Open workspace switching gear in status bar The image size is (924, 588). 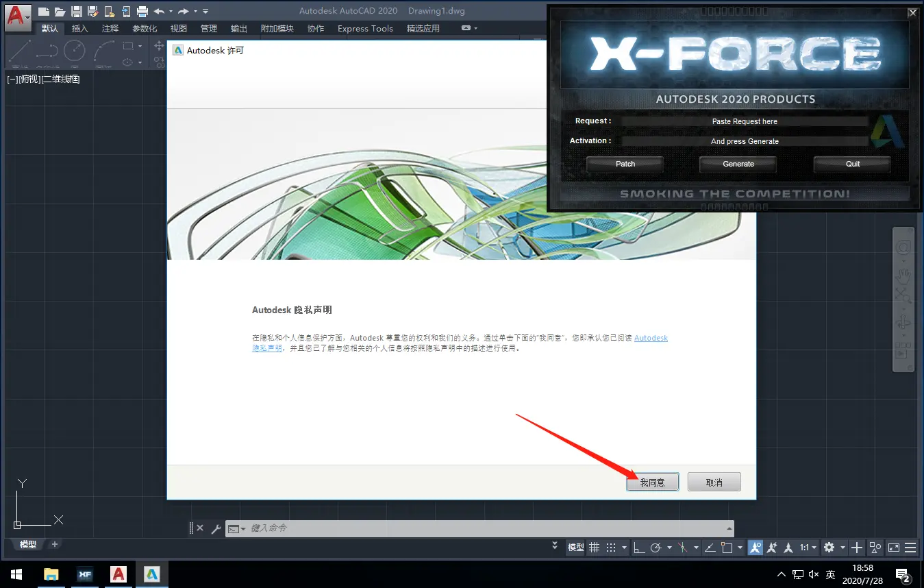coord(829,548)
